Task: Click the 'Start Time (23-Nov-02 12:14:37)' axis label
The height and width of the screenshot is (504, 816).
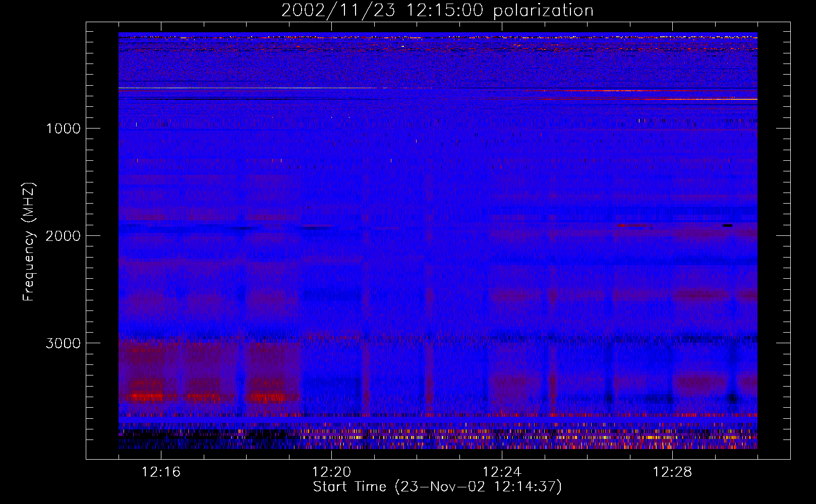Action: (x=437, y=487)
